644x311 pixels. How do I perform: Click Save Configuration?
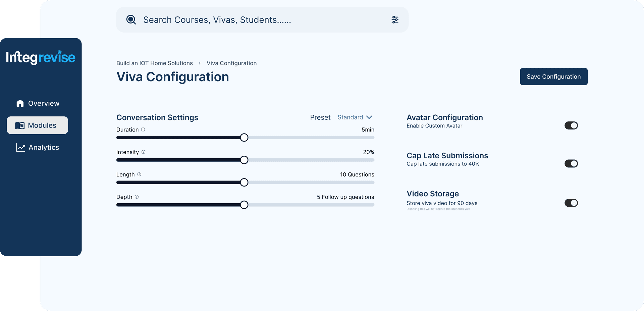tap(553, 76)
